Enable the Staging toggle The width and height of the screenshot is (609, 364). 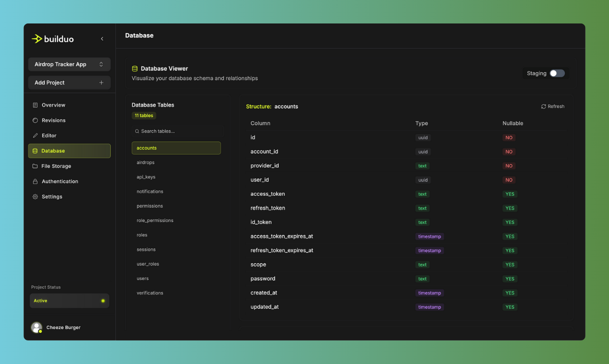tap(557, 73)
